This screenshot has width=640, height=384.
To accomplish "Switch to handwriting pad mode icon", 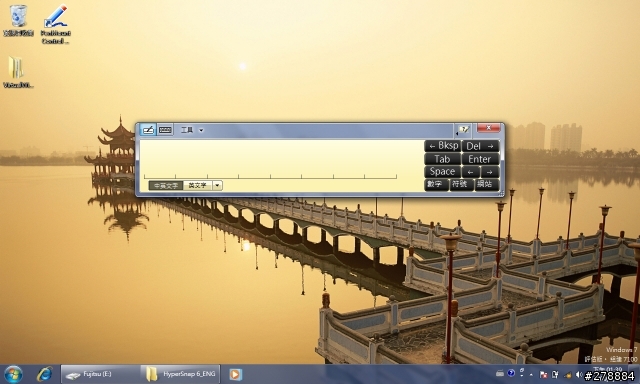I will (148, 130).
